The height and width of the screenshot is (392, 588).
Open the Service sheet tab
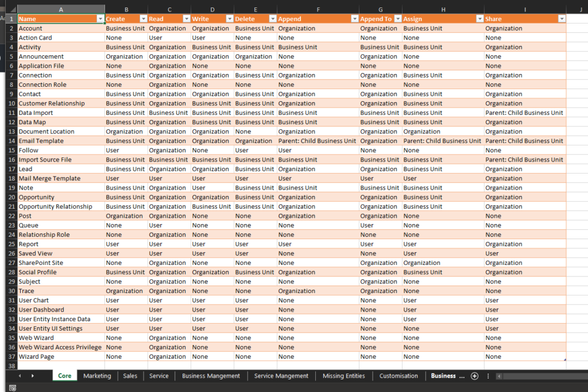159,376
